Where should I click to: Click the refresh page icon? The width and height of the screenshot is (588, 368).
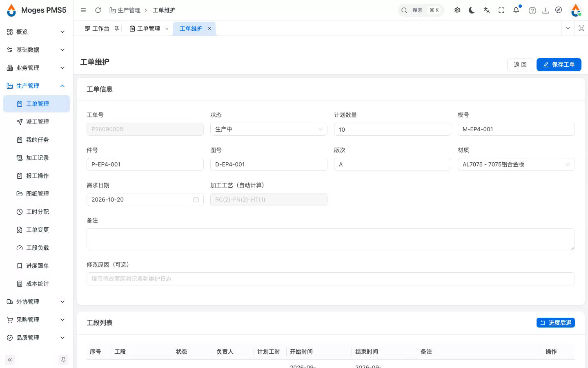point(98,10)
